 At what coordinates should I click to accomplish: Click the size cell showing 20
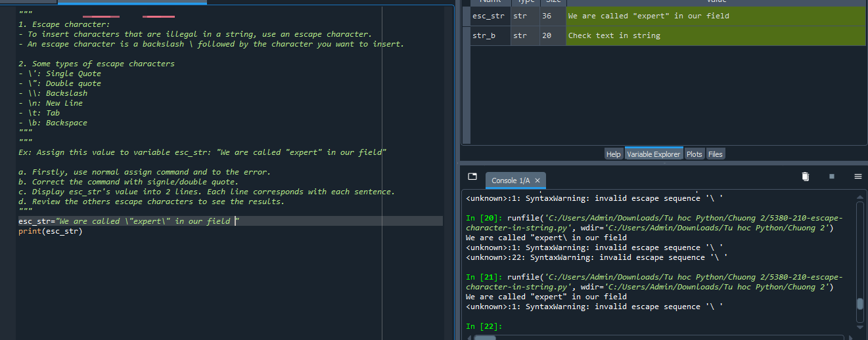553,35
